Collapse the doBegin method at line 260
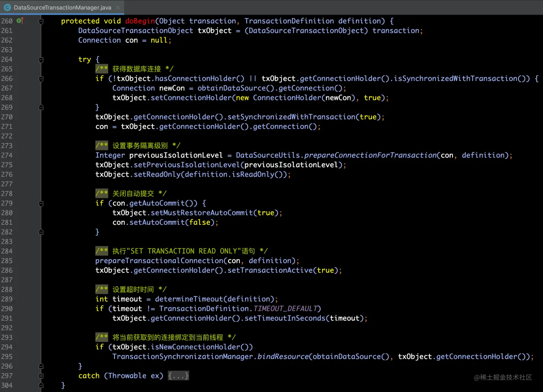 pyautogui.click(x=41, y=21)
